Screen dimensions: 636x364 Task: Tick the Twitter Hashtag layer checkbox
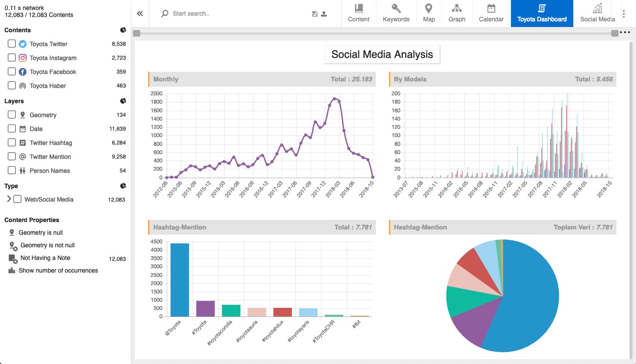pyautogui.click(x=12, y=142)
